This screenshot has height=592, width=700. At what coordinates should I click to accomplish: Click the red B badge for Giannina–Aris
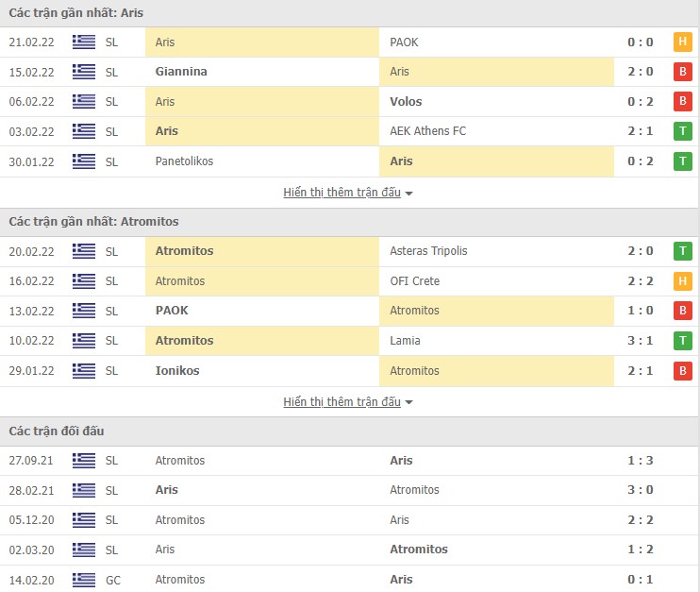coord(682,72)
